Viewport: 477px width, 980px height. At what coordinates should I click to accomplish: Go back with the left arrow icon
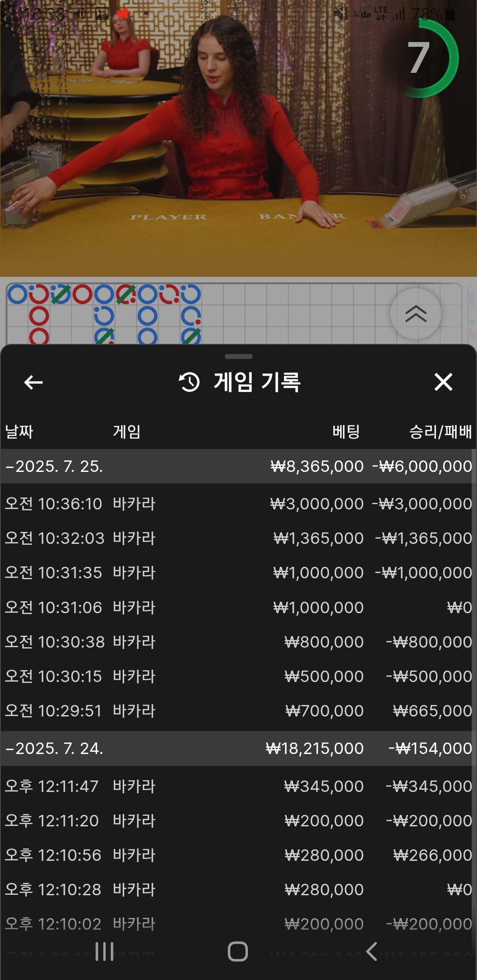click(33, 382)
